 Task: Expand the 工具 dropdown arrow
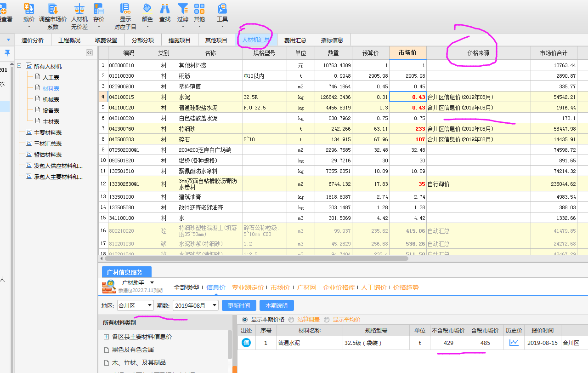coord(222,27)
